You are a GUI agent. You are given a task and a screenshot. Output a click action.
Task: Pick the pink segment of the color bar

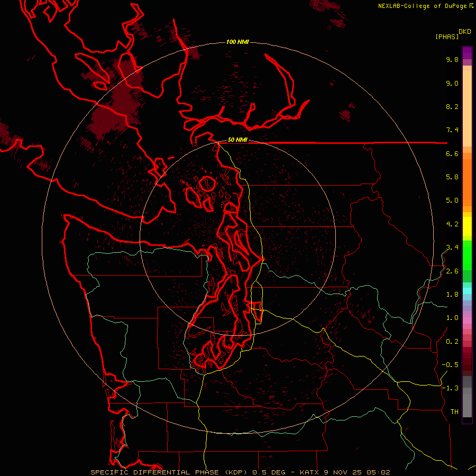(467, 321)
